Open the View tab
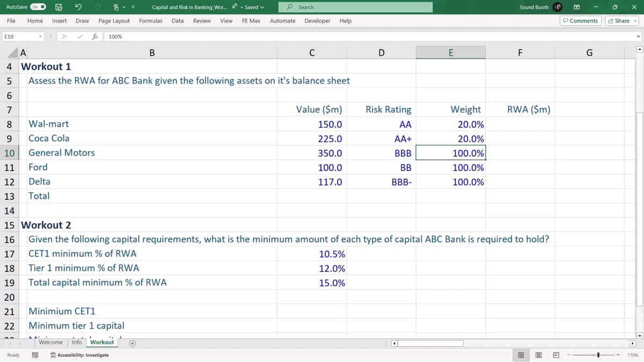The height and width of the screenshot is (362, 644). tap(226, 21)
